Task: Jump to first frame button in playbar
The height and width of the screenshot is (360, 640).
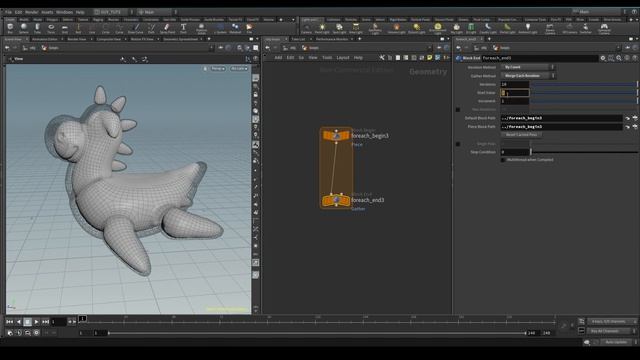Action: pyautogui.click(x=9, y=322)
